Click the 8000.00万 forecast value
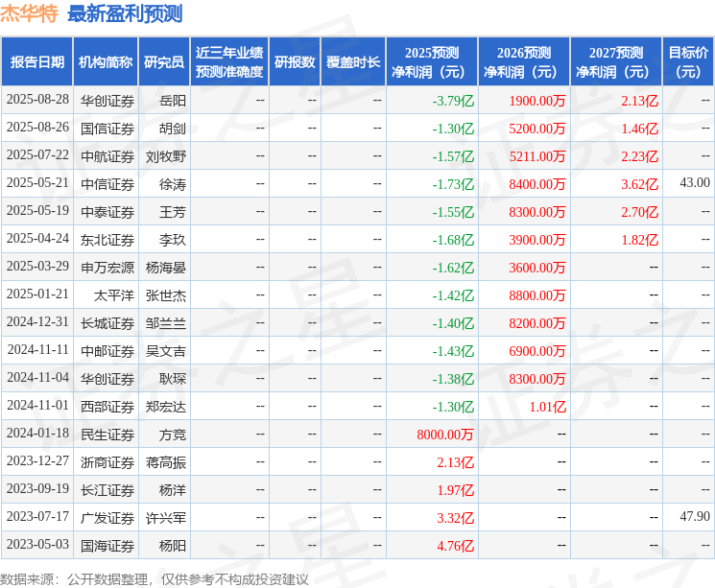Screen dimensions: 715x588 [445, 435]
